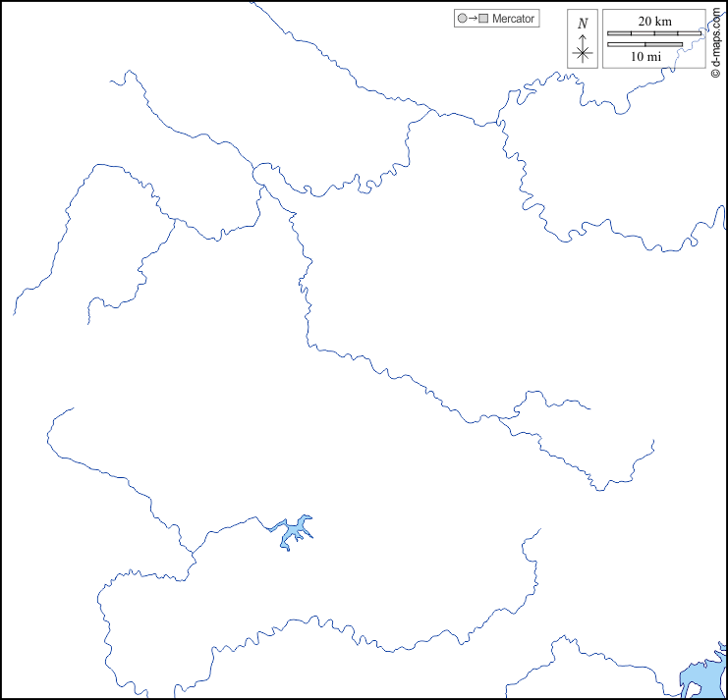The image size is (728, 700).
Task: Click the compass star symbol
Action: click(583, 54)
